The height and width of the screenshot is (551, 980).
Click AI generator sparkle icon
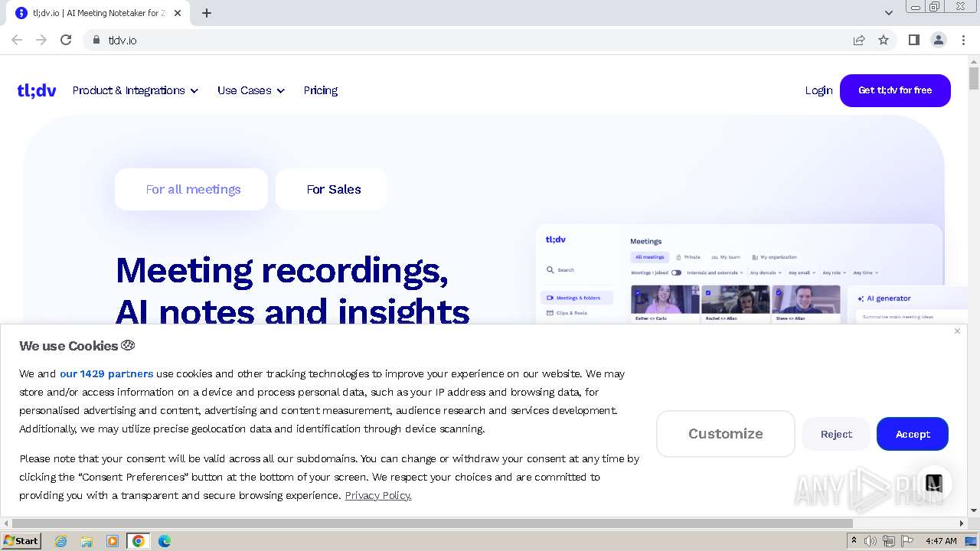click(x=861, y=298)
